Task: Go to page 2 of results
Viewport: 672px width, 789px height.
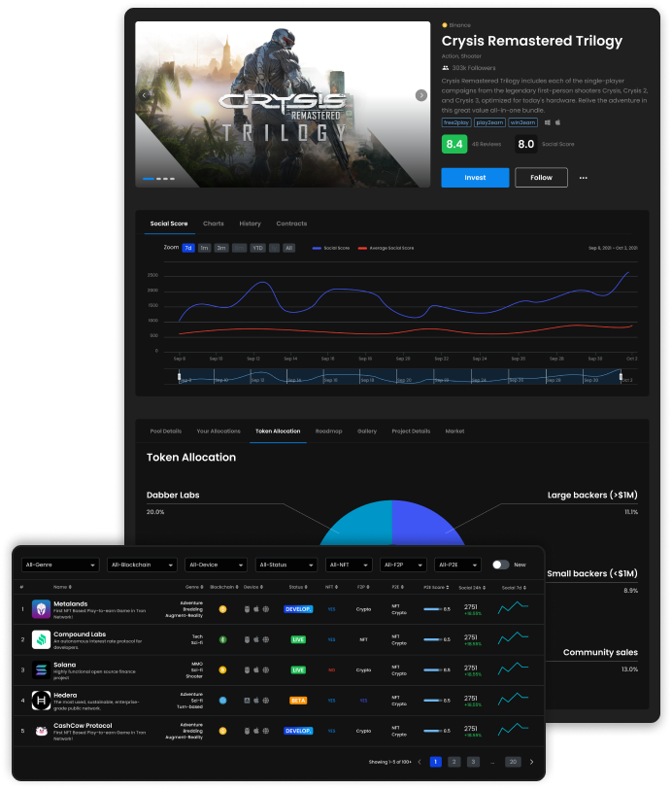Action: [x=454, y=762]
